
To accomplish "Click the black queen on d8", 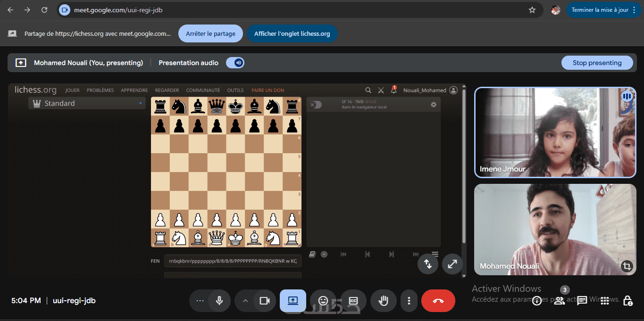I will 217,106.
